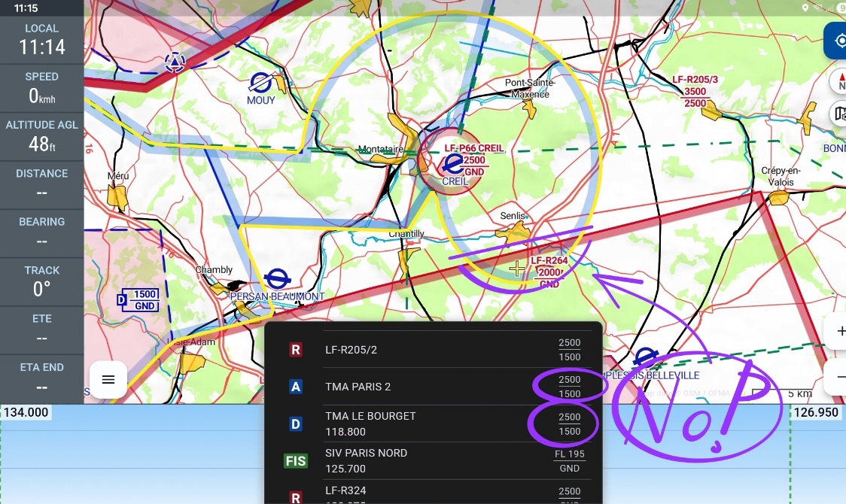Select SIV PARIS NORD 125.700 entry
Image resolution: width=846 pixels, height=504 pixels.
[x=433, y=460]
